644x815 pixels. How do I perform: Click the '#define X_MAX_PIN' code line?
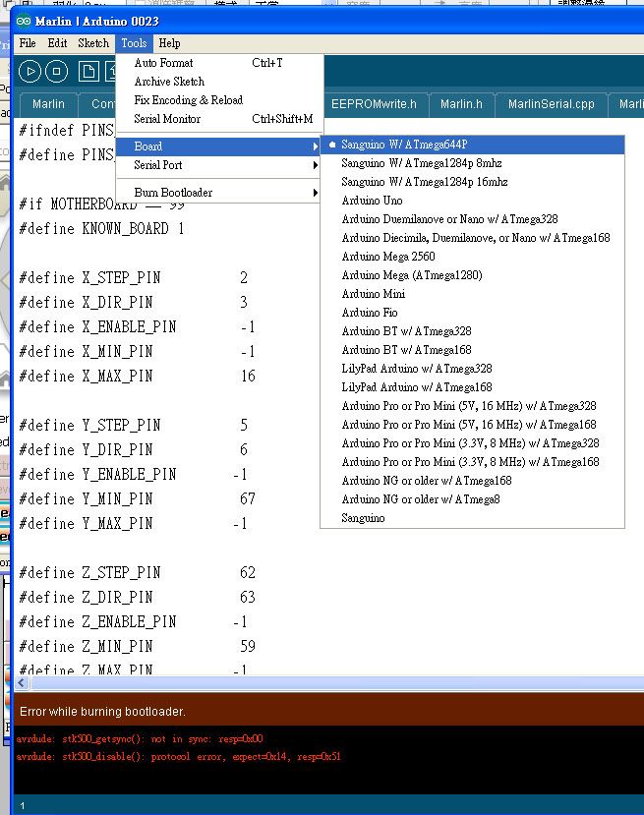[x=138, y=377]
